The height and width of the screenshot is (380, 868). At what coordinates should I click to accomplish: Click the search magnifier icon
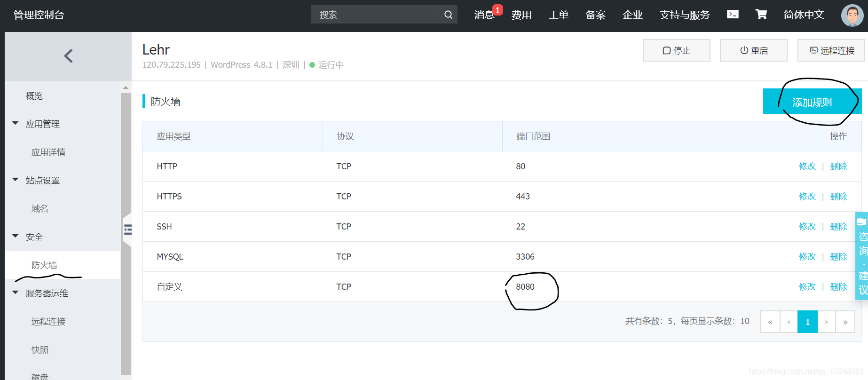(448, 15)
